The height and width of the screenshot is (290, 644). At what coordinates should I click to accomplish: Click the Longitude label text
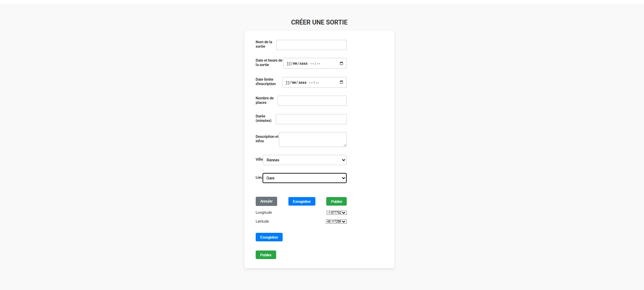(x=264, y=213)
